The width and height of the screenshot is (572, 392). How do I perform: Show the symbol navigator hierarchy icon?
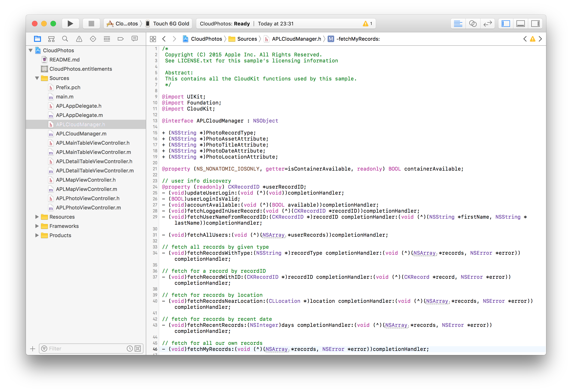click(x=51, y=39)
